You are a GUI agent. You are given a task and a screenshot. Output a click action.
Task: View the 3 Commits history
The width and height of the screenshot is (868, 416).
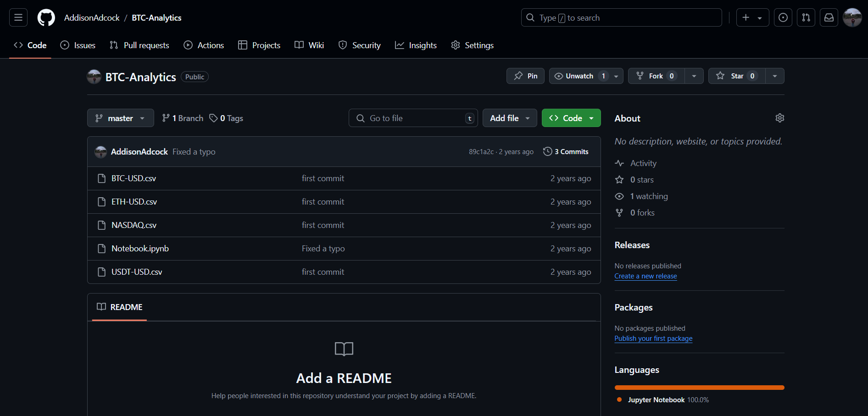click(566, 151)
